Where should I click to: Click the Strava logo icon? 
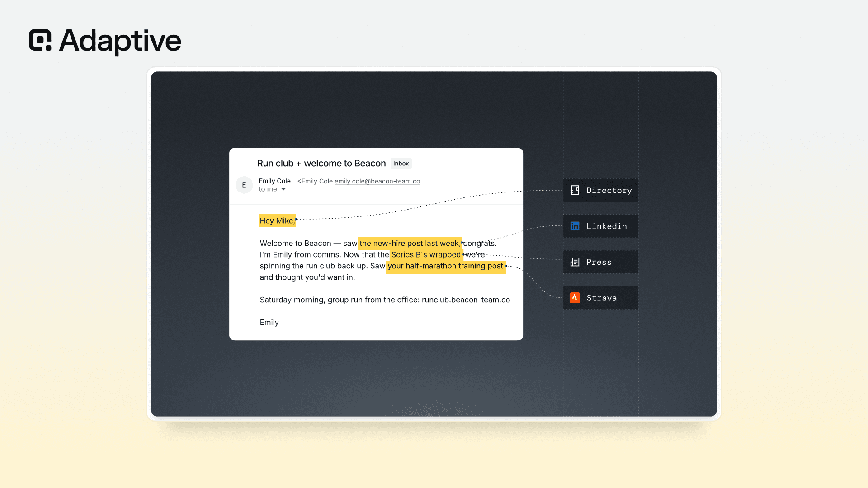(575, 298)
